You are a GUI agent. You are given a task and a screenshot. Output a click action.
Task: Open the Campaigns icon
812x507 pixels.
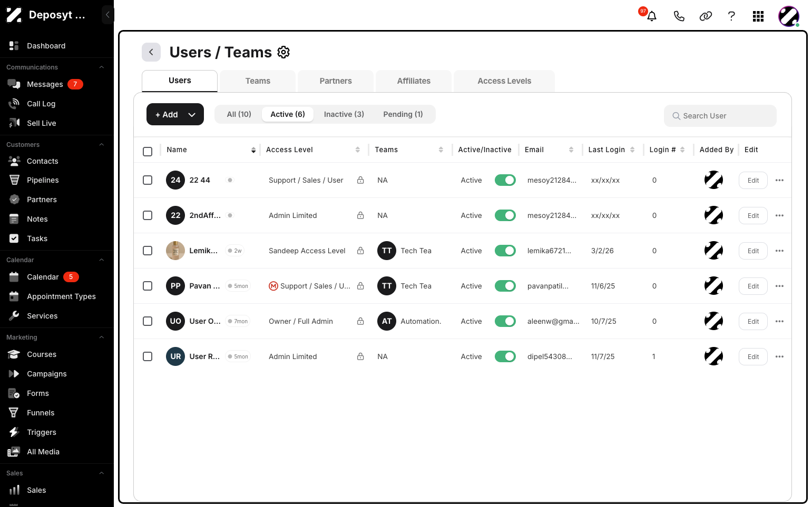coord(14,374)
